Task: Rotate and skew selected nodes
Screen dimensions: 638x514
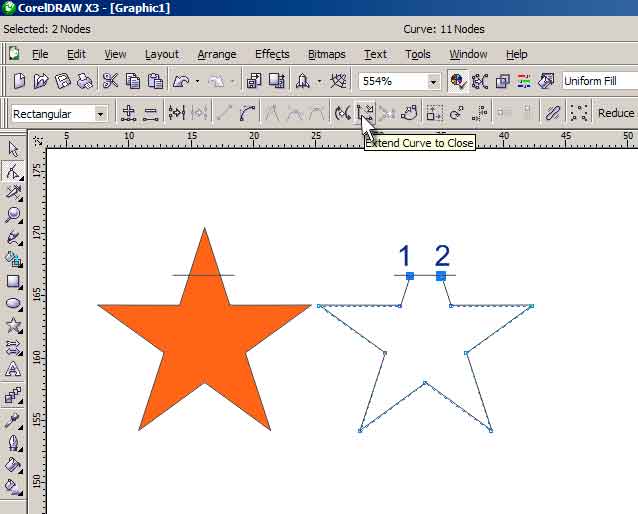Action: pyautogui.click(x=457, y=113)
